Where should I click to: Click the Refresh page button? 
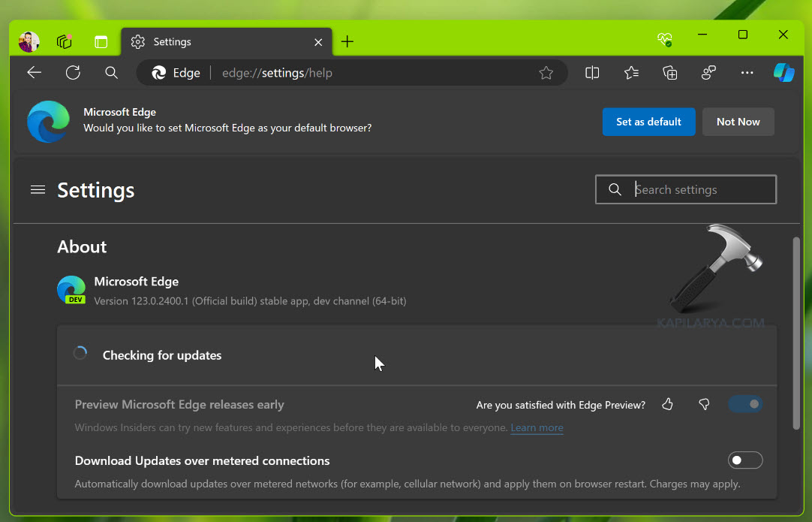point(73,73)
